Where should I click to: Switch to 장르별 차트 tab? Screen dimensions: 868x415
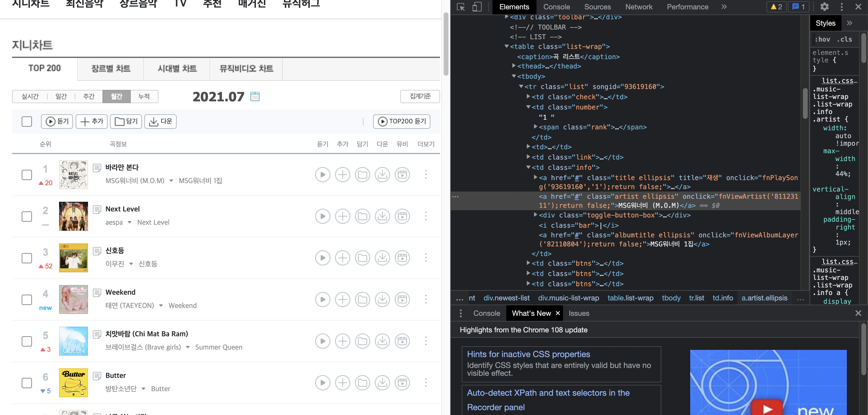(x=111, y=69)
